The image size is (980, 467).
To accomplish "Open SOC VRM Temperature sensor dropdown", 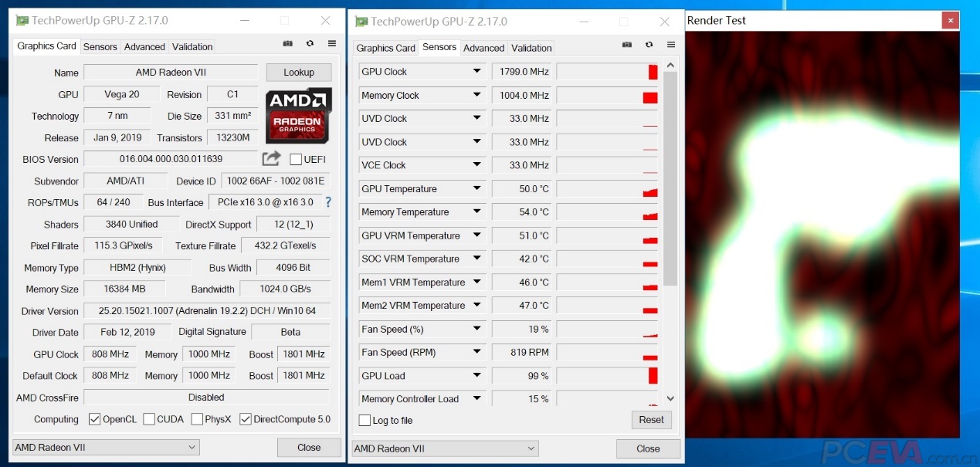I will (x=477, y=259).
